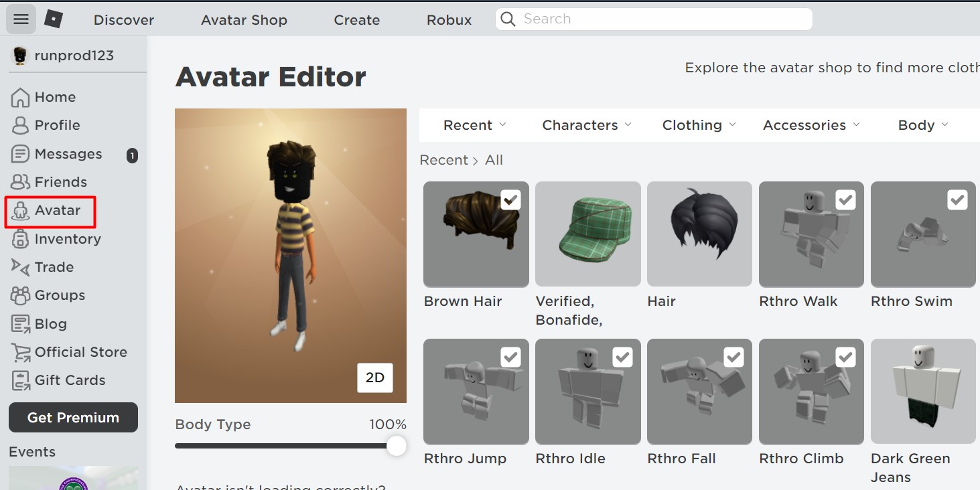Click the Body Type slider handle

tap(397, 446)
